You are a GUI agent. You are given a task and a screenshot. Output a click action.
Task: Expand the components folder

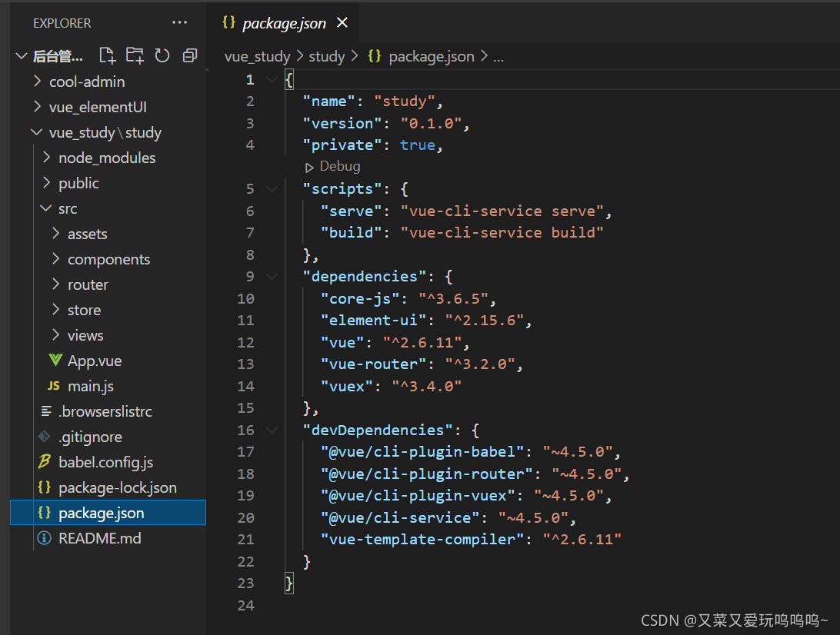point(55,258)
